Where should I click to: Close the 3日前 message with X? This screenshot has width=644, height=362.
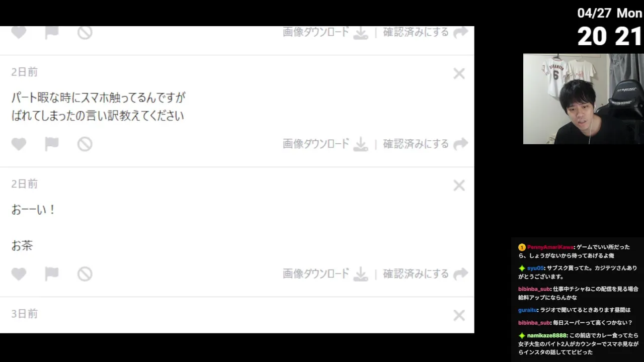[459, 315]
